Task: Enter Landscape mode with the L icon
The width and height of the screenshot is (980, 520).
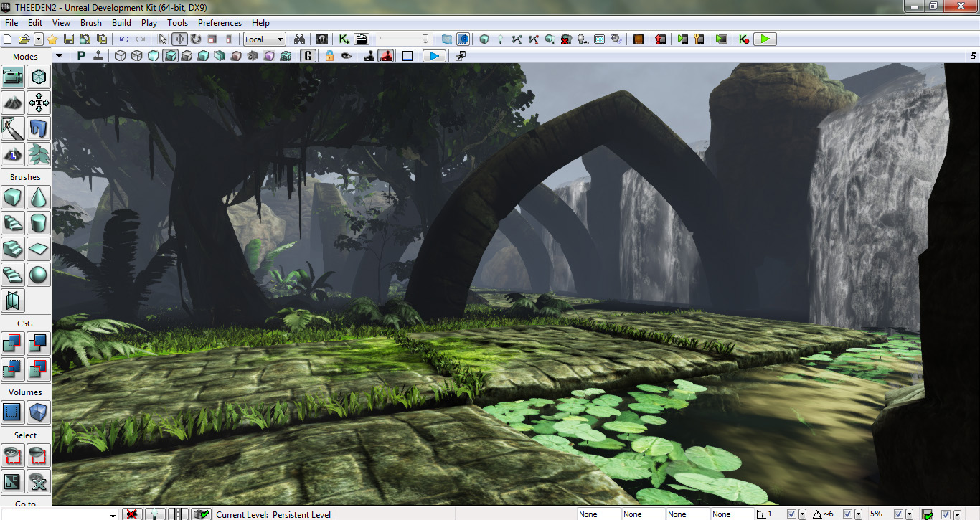Action: click(13, 154)
